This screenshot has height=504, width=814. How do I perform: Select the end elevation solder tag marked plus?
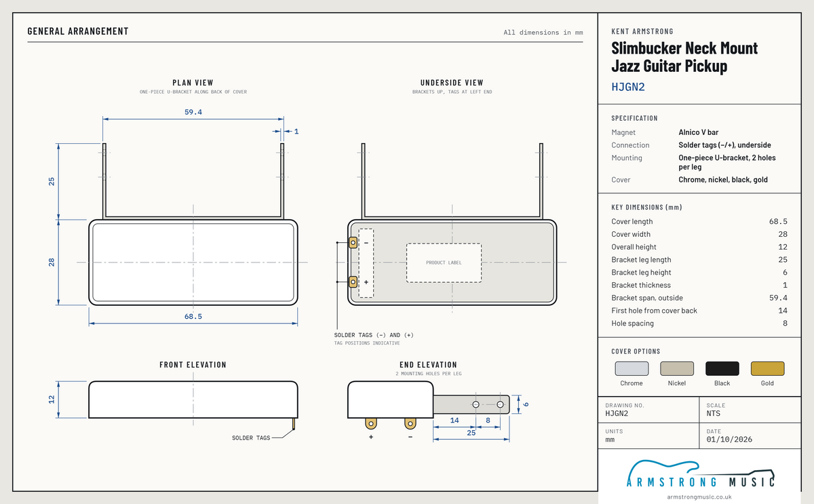tap(371, 424)
